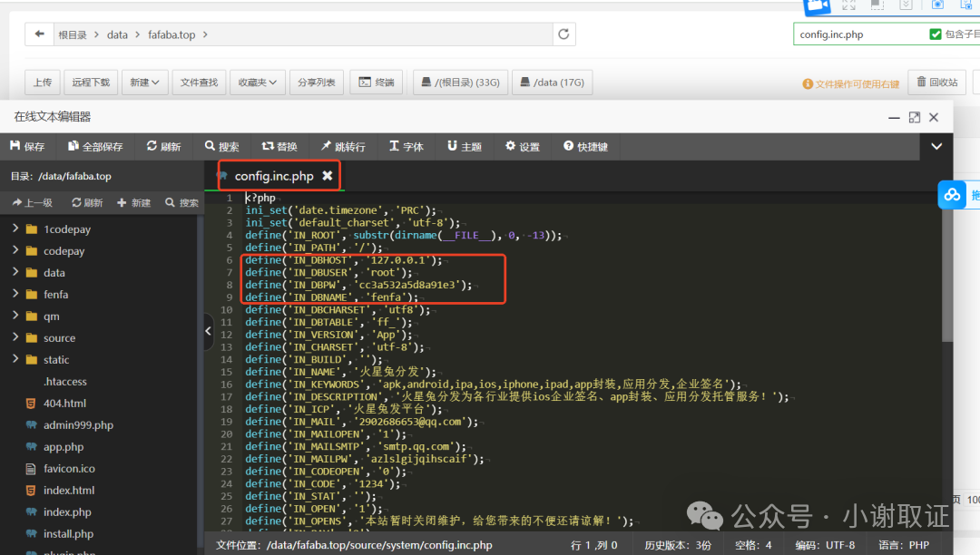
Task: Open the 跳转行 go-to-line tool
Action: point(343,147)
